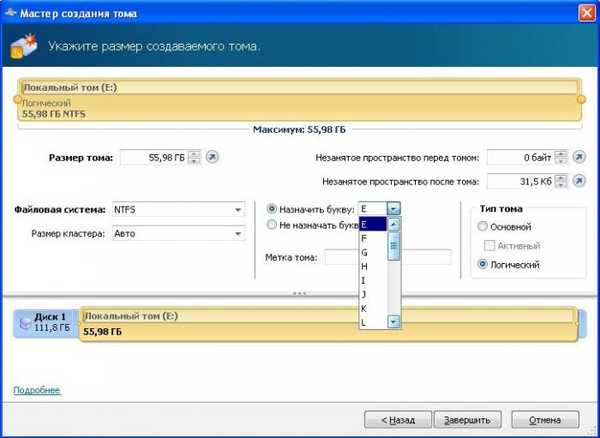The height and width of the screenshot is (438, 600).
Task: Select letter J in the list
Action: (373, 295)
